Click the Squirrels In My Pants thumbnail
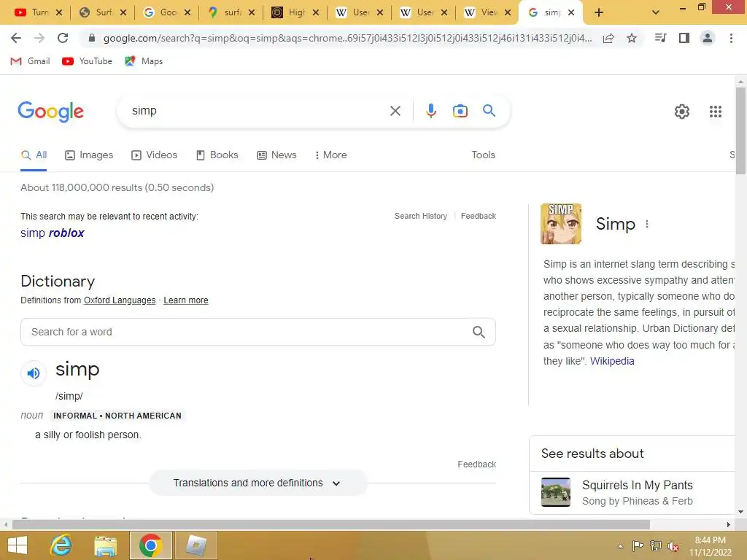 555,492
